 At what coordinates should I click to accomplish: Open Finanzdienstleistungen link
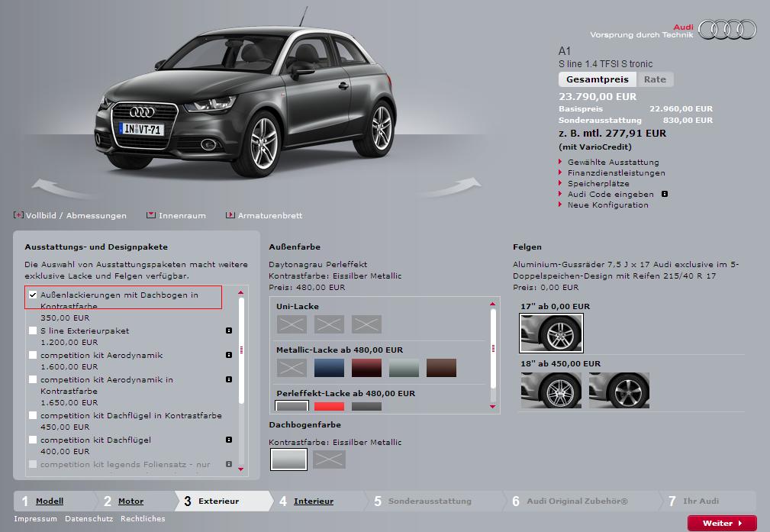click(x=617, y=173)
